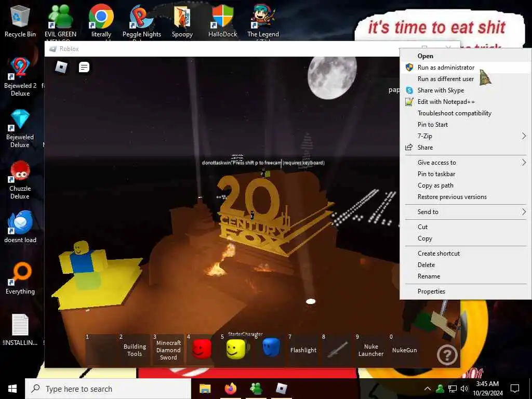The image size is (532, 399).
Task: Choose Cut in context menu
Action: [465, 227]
